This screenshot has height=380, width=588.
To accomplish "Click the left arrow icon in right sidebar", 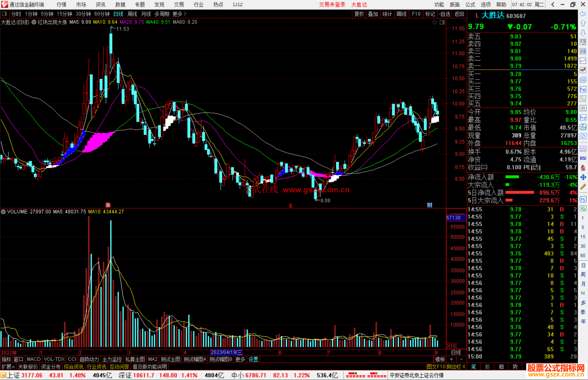I will click(583, 14).
